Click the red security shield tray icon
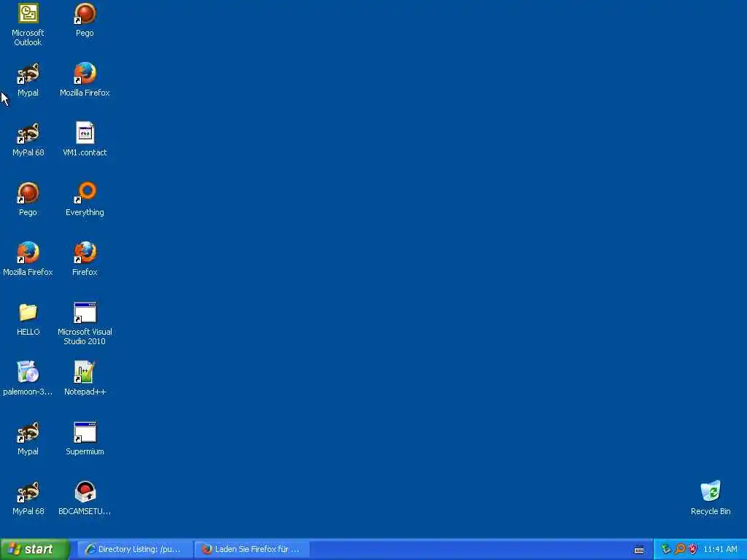The height and width of the screenshot is (560, 747). pos(693,549)
